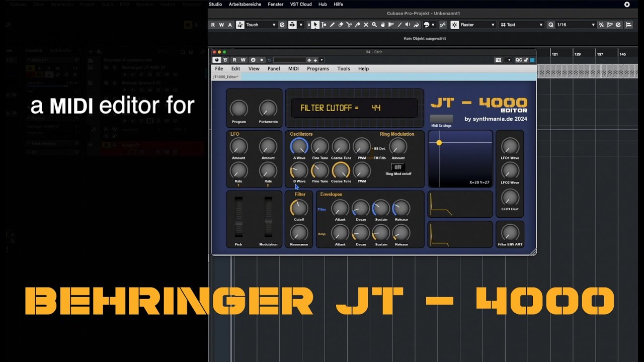Select the Color tool
The height and width of the screenshot is (362, 644).
point(416,25)
